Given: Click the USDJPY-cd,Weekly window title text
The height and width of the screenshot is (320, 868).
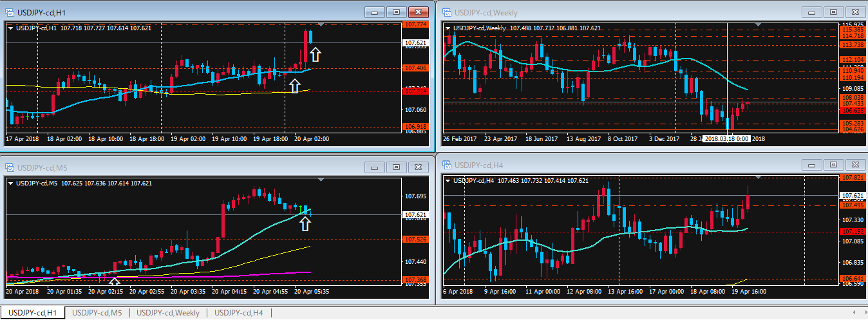Looking at the screenshot, I should (x=486, y=12).
